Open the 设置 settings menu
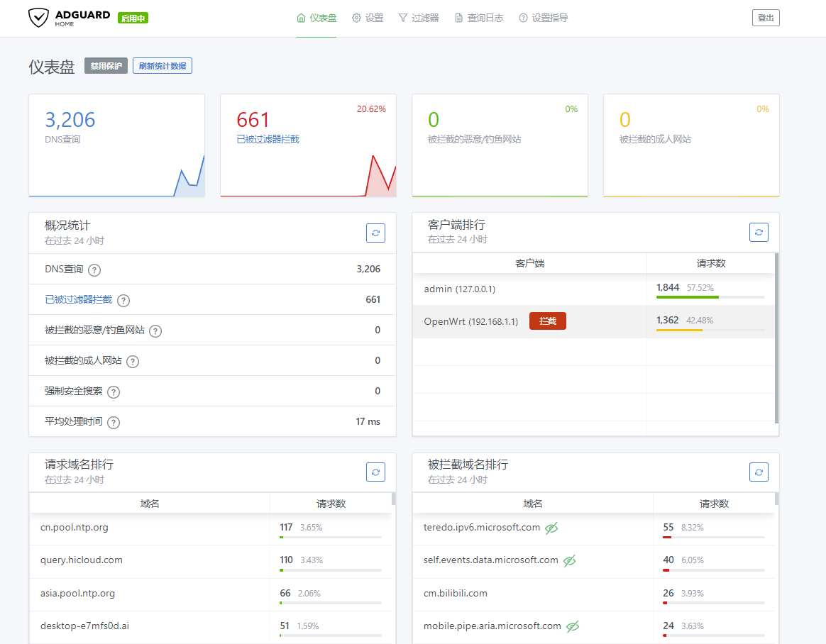The image size is (826, 644). point(368,18)
